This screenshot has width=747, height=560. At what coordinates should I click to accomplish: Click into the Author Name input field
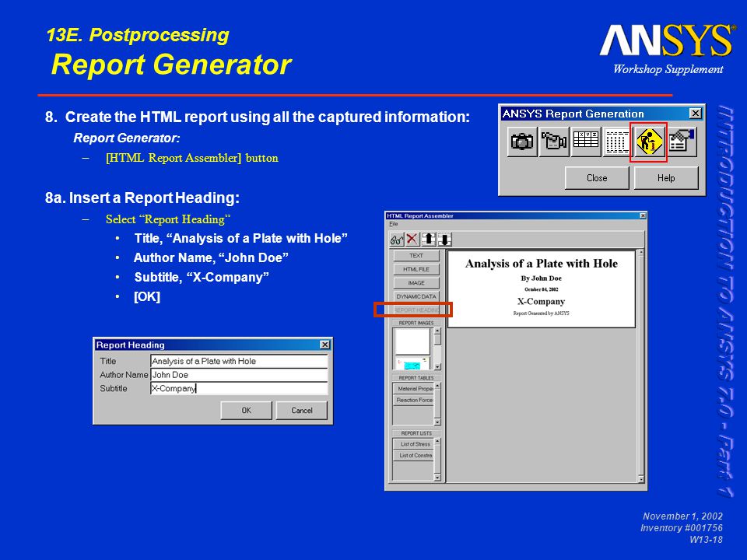239,375
